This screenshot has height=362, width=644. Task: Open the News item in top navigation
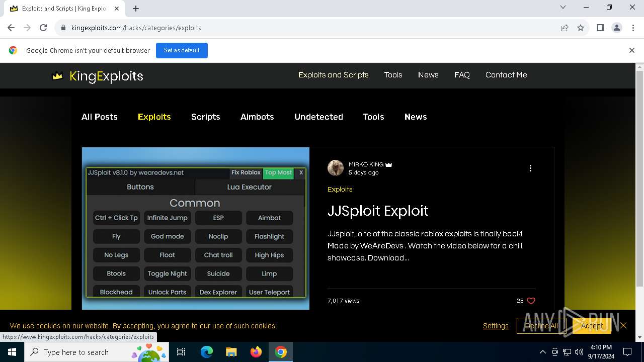click(x=428, y=74)
